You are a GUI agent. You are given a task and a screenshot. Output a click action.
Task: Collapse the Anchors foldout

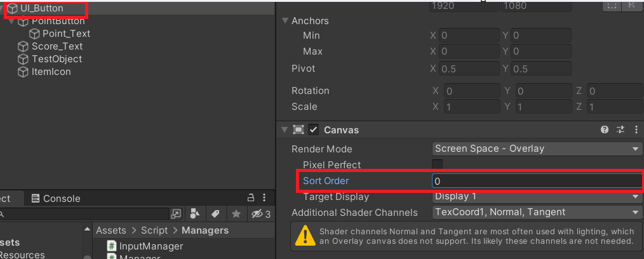285,21
